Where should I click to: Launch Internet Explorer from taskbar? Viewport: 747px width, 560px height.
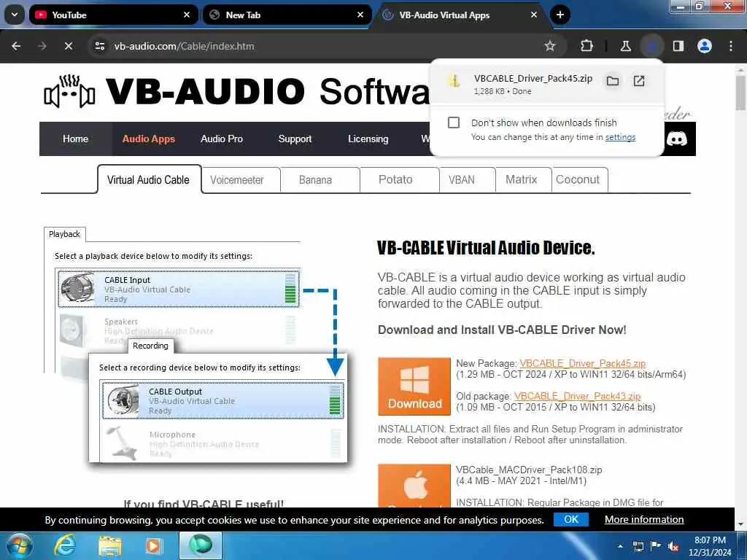(65, 546)
